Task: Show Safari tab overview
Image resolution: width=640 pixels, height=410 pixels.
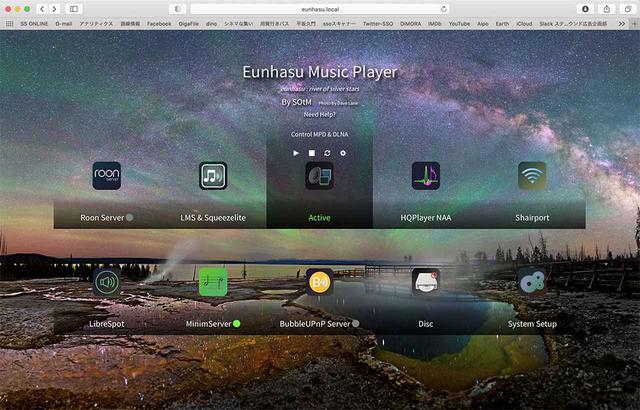Action: [628, 9]
